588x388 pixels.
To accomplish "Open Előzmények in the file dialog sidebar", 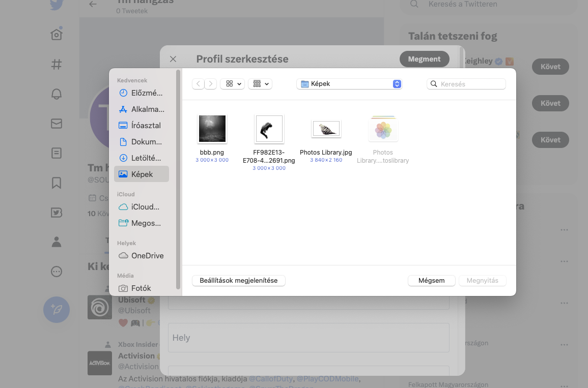I will point(142,93).
